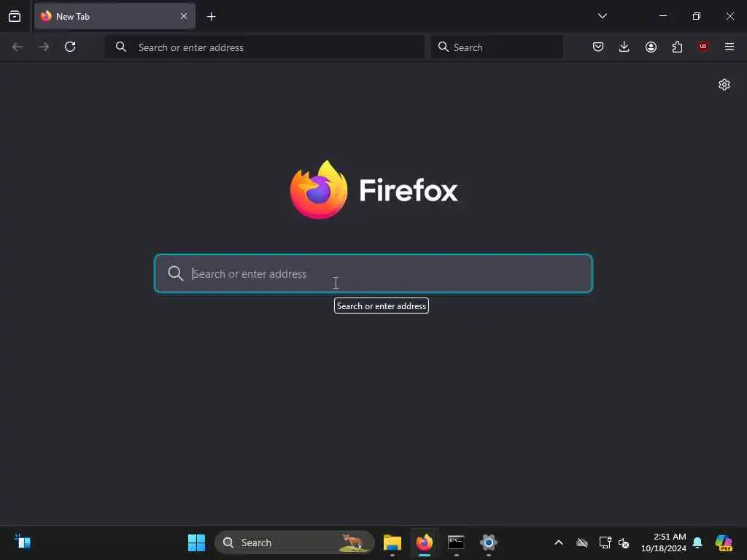Click the magnifier in the toolbar Search box
Image resolution: width=747 pixels, height=560 pixels.
pos(443,47)
